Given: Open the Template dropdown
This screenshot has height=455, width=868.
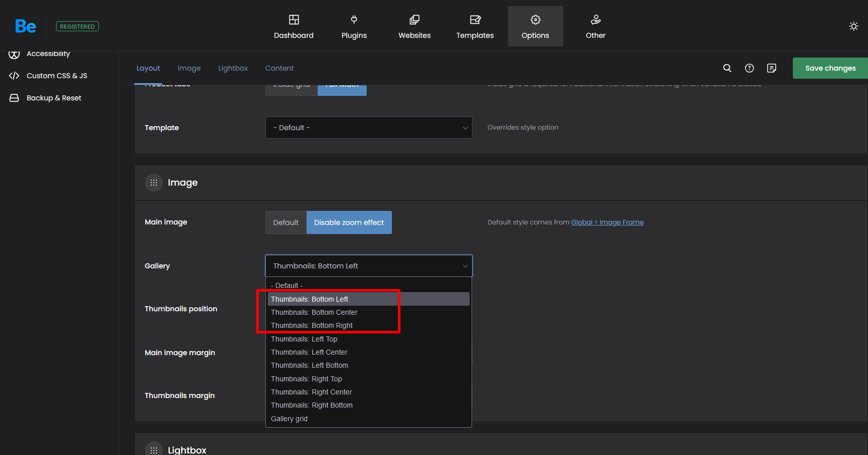Looking at the screenshot, I should click(x=369, y=128).
